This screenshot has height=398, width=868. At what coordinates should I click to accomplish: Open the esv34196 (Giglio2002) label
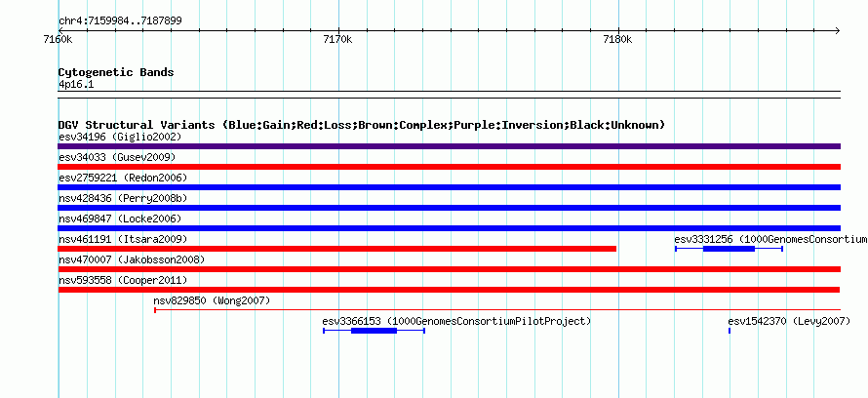120,137
